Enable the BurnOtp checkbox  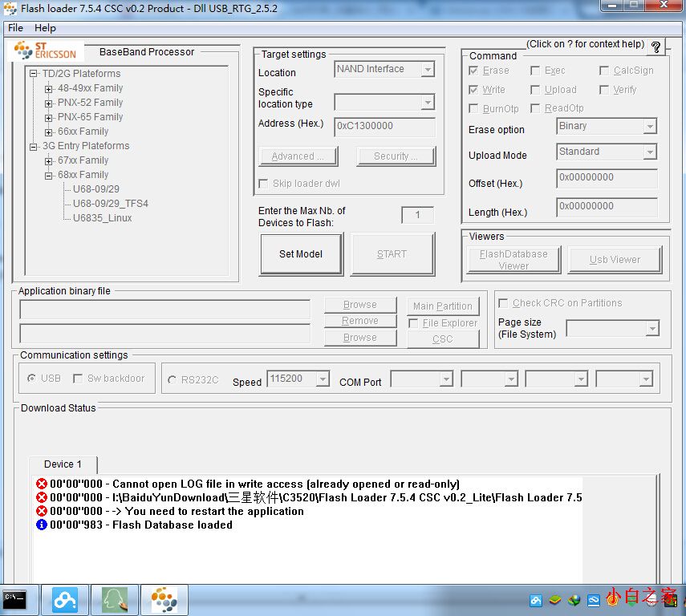473,108
